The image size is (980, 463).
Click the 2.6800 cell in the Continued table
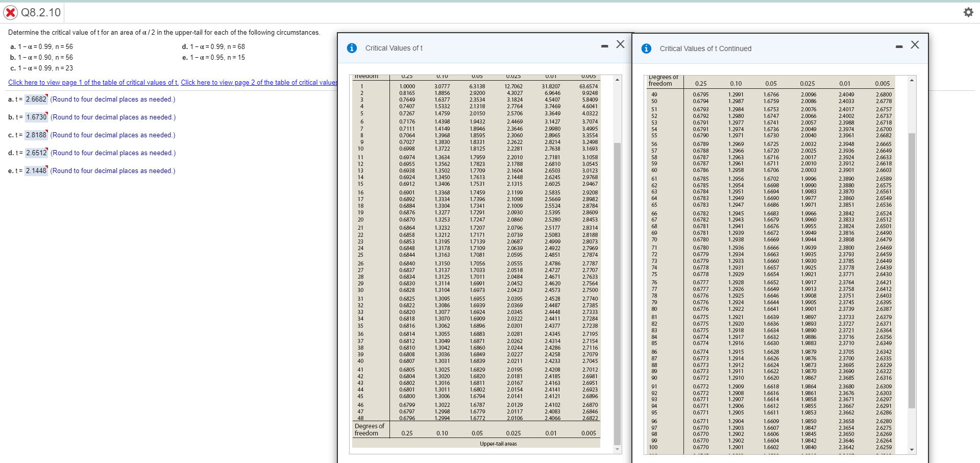(x=884, y=94)
